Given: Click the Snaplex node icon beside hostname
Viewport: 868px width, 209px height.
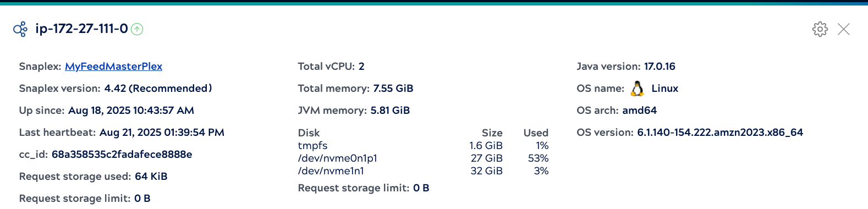Looking at the screenshot, I should (20, 29).
